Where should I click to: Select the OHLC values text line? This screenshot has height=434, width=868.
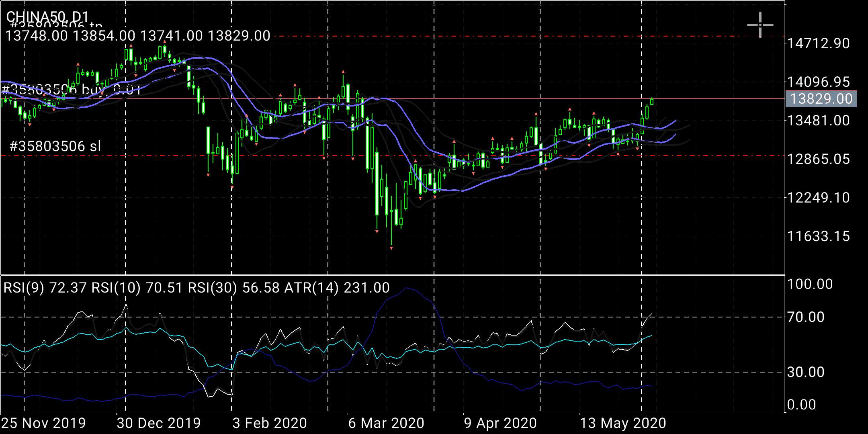tap(137, 36)
